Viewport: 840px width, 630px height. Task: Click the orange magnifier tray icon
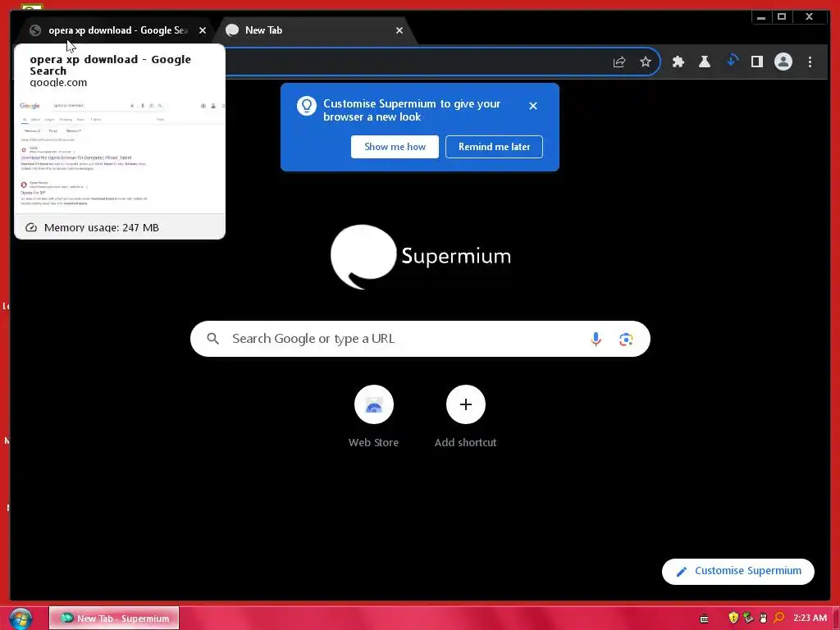click(779, 618)
